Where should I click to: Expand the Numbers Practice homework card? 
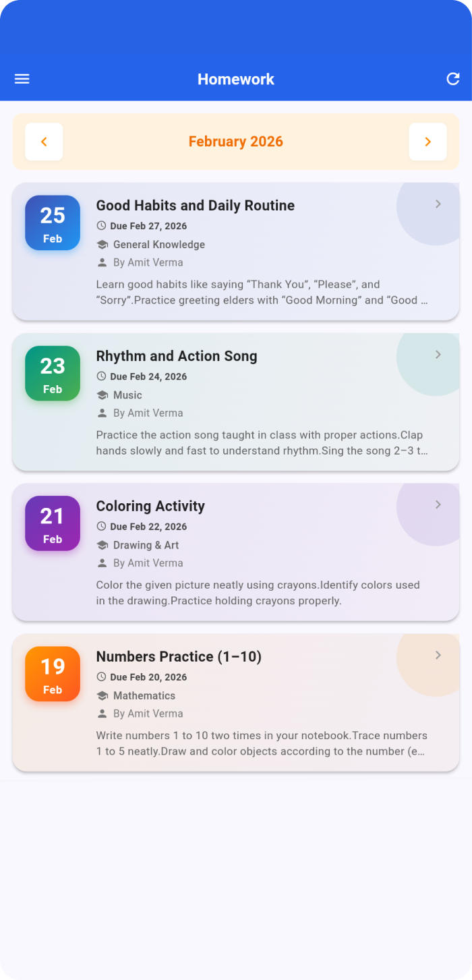click(438, 655)
